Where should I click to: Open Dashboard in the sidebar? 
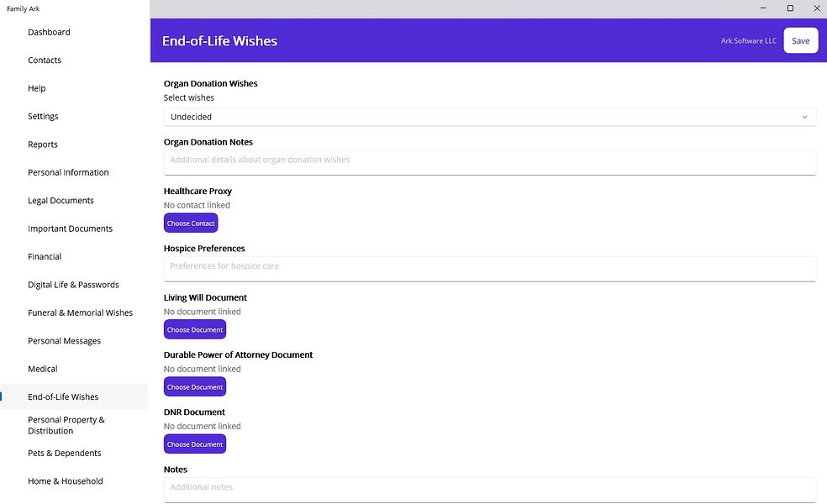49,32
